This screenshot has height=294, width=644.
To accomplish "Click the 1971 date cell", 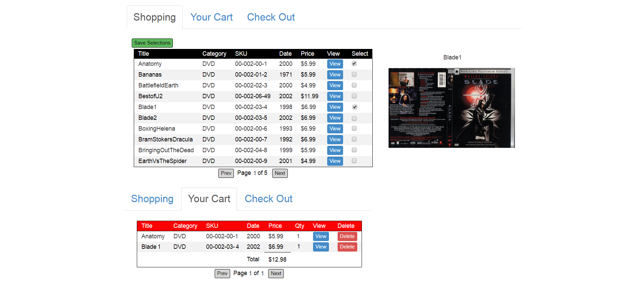I will coord(286,75).
